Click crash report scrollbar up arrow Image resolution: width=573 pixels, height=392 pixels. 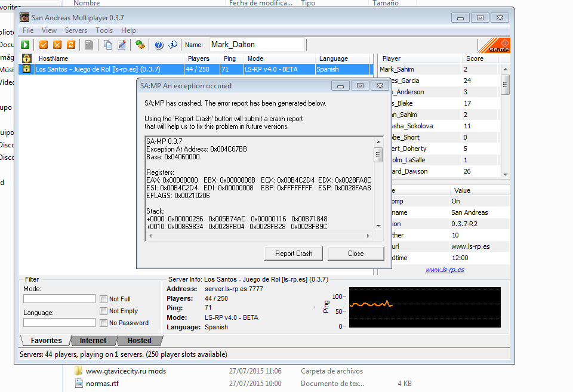tap(378, 142)
